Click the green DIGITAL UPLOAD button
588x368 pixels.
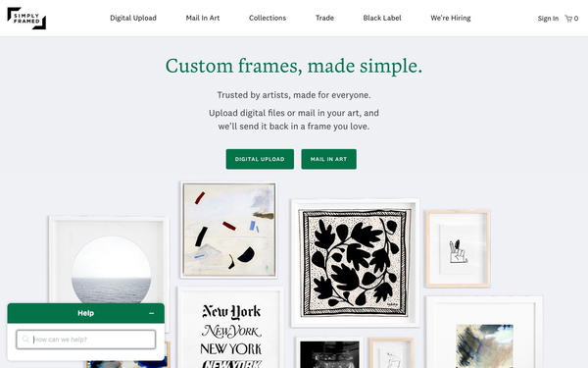tap(260, 159)
